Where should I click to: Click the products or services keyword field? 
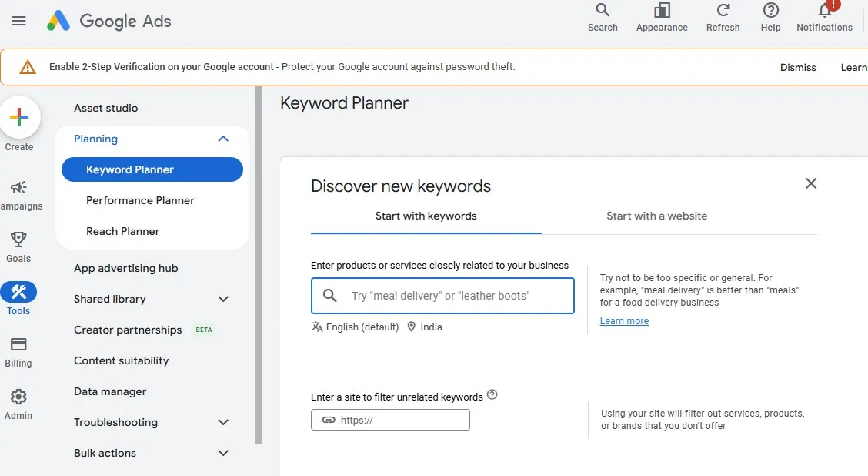[x=454, y=296]
